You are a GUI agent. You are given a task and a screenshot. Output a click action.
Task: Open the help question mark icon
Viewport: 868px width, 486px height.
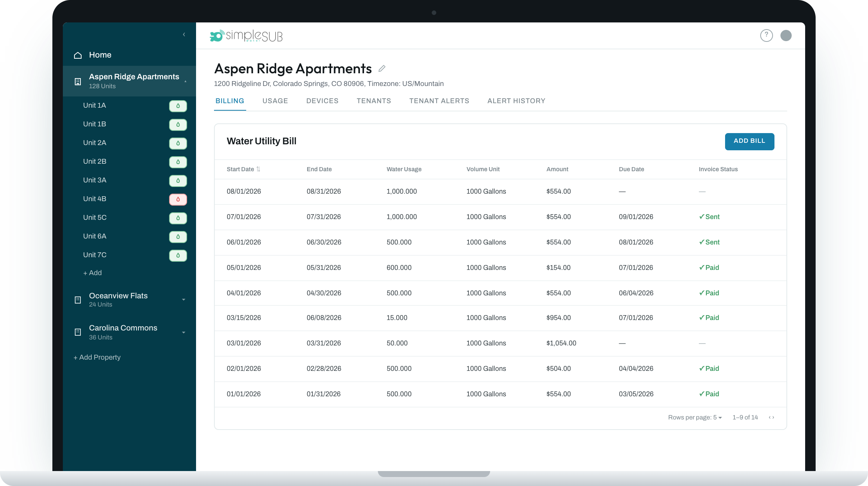(767, 36)
